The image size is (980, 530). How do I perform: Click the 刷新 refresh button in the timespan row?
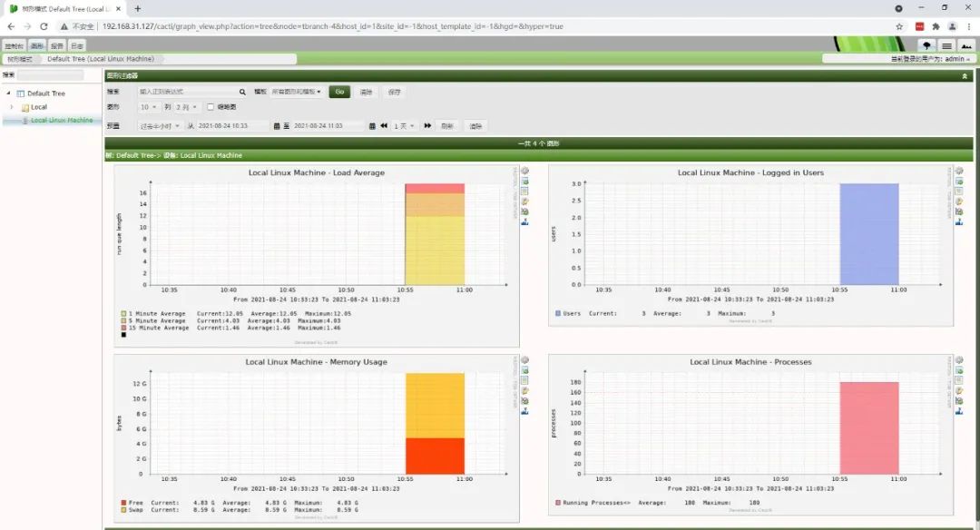click(x=447, y=126)
